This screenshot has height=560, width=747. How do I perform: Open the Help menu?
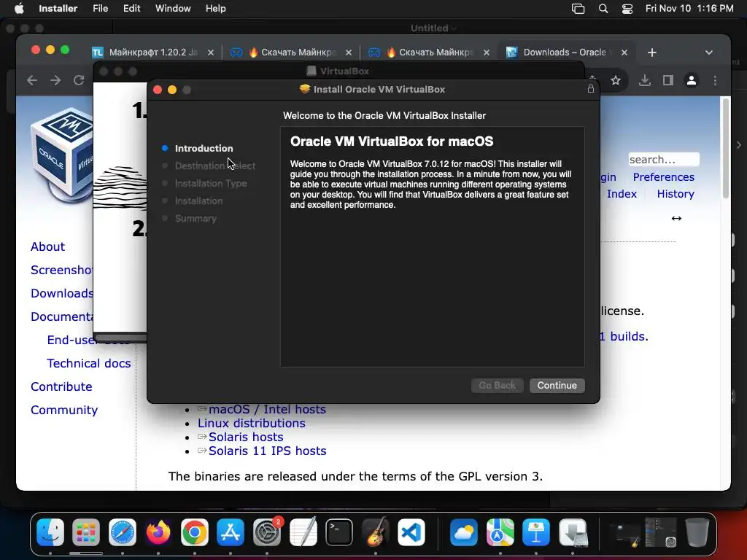pos(215,8)
